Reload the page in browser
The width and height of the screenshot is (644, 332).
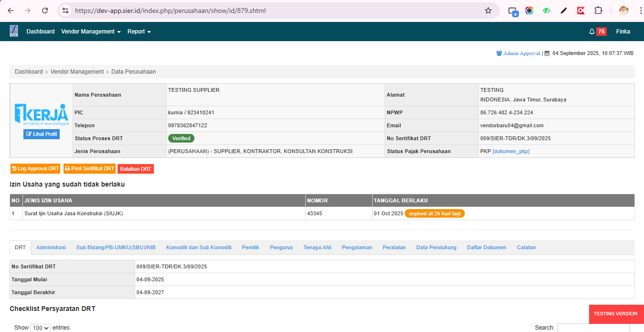pos(45,11)
